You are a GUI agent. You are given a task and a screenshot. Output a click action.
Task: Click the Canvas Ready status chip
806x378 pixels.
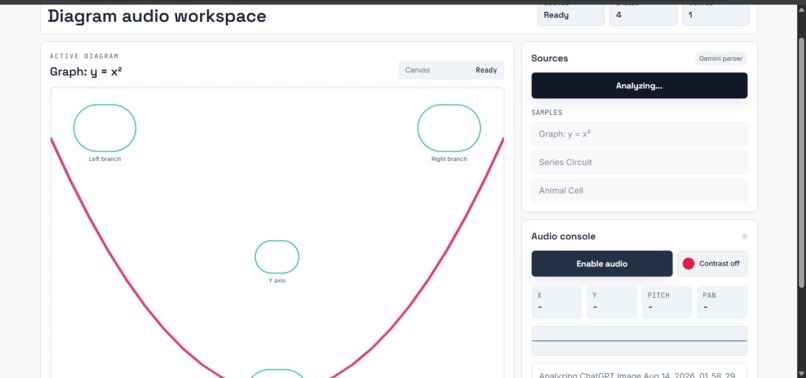tap(451, 70)
